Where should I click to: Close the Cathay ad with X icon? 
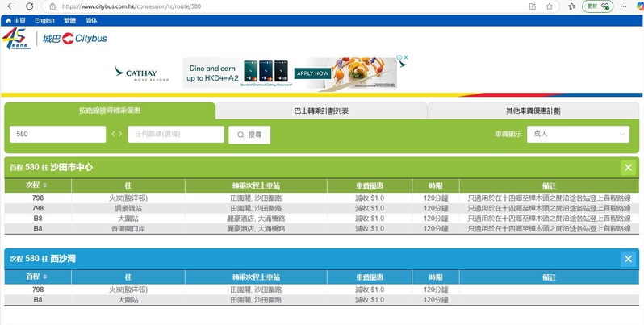(406, 58)
